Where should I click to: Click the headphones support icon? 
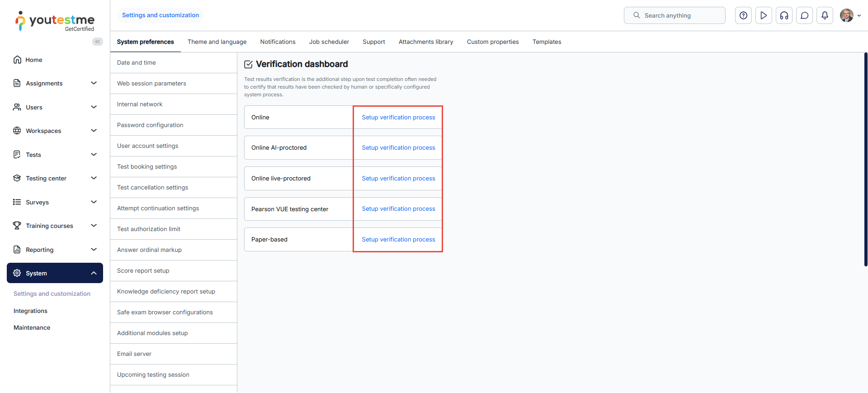tap(784, 15)
